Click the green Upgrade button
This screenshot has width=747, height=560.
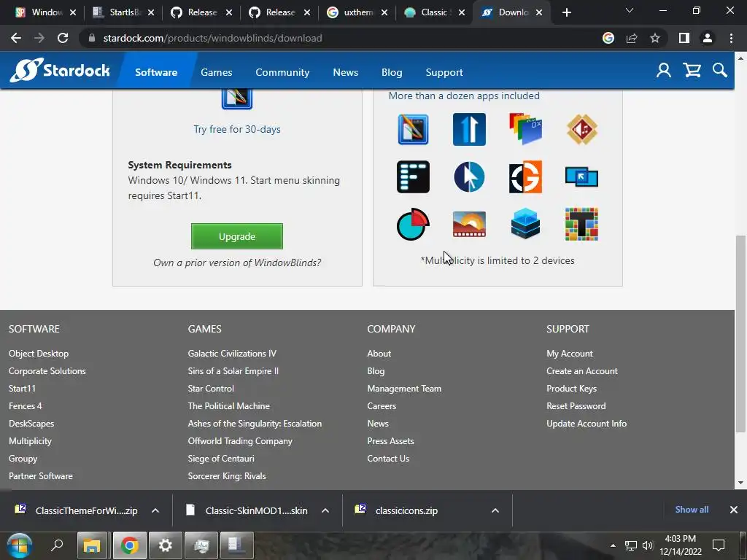click(237, 236)
